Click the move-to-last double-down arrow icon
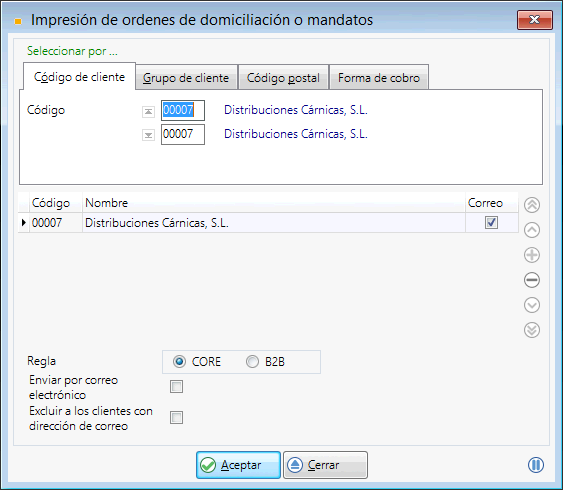This screenshot has height=490, width=563. [x=532, y=330]
